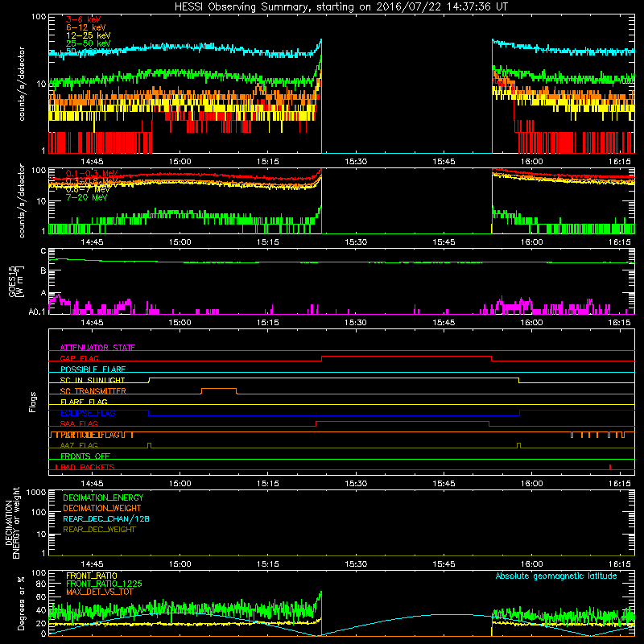Viewport: 644px width, 644px height.
Task: Select the 'C' flux class tick label
Action: [43, 251]
